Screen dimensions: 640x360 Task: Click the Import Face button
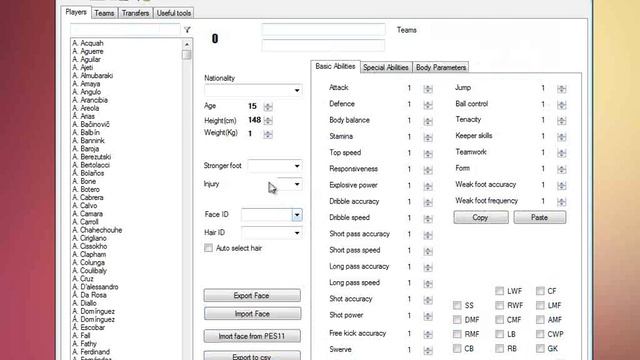click(252, 314)
